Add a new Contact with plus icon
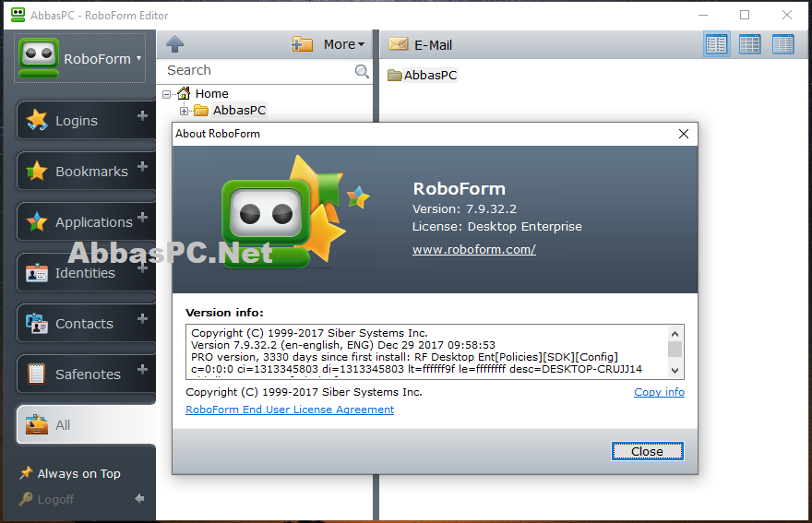Image resolution: width=812 pixels, height=523 pixels. [143, 318]
